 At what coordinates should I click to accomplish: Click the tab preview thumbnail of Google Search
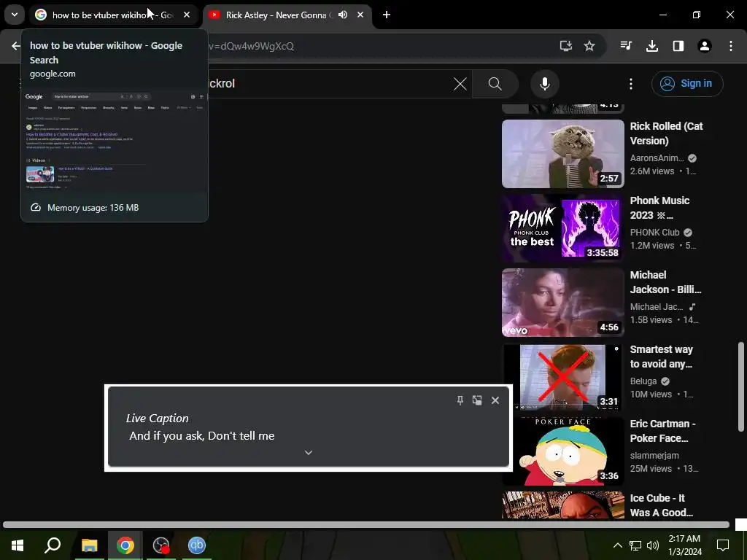click(115, 141)
